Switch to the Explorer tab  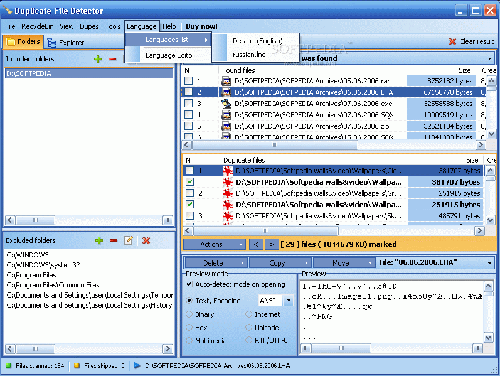click(x=66, y=42)
